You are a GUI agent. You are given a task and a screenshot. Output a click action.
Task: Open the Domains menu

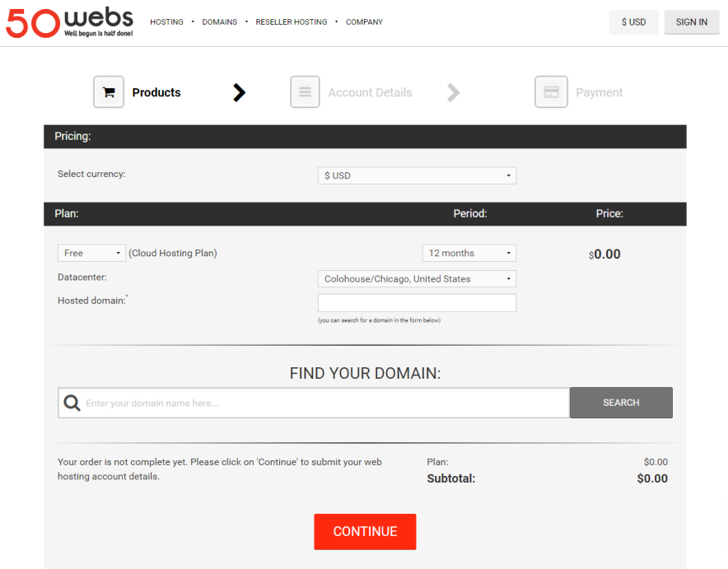pyautogui.click(x=220, y=21)
